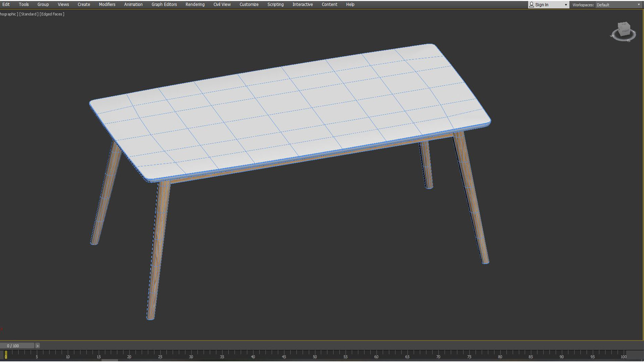Open the Interactive menu
The image size is (644, 362).
(x=303, y=4)
